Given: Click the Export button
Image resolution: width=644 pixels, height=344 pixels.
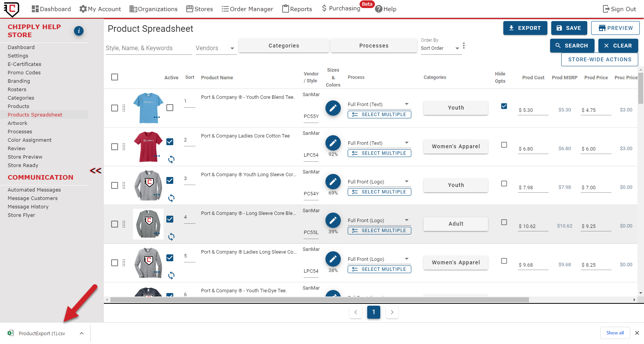Looking at the screenshot, I should click(525, 28).
